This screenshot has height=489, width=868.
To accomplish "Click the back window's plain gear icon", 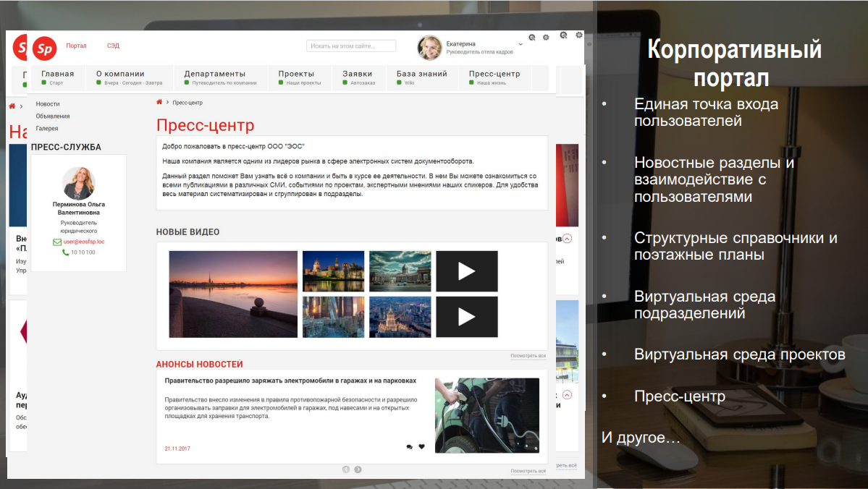I will (579, 35).
